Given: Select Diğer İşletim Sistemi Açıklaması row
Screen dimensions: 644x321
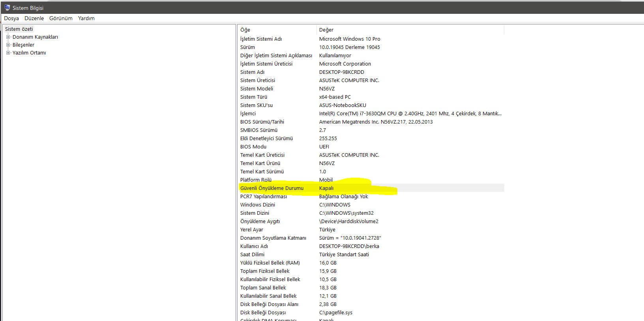Looking at the screenshot, I should [276, 55].
